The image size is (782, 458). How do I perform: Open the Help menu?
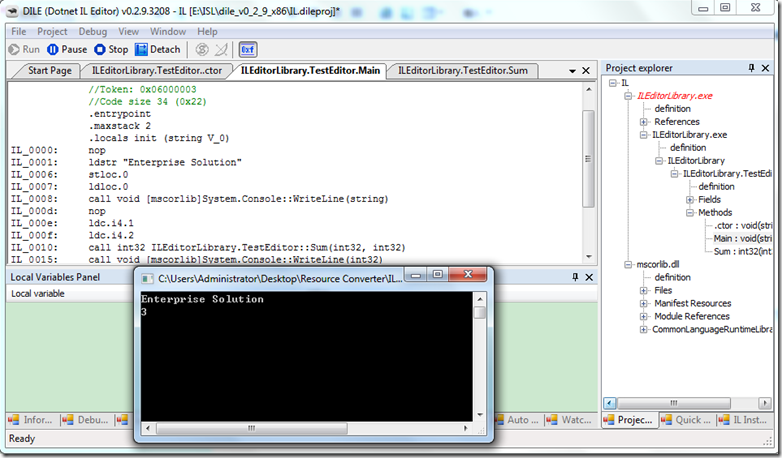click(x=207, y=31)
